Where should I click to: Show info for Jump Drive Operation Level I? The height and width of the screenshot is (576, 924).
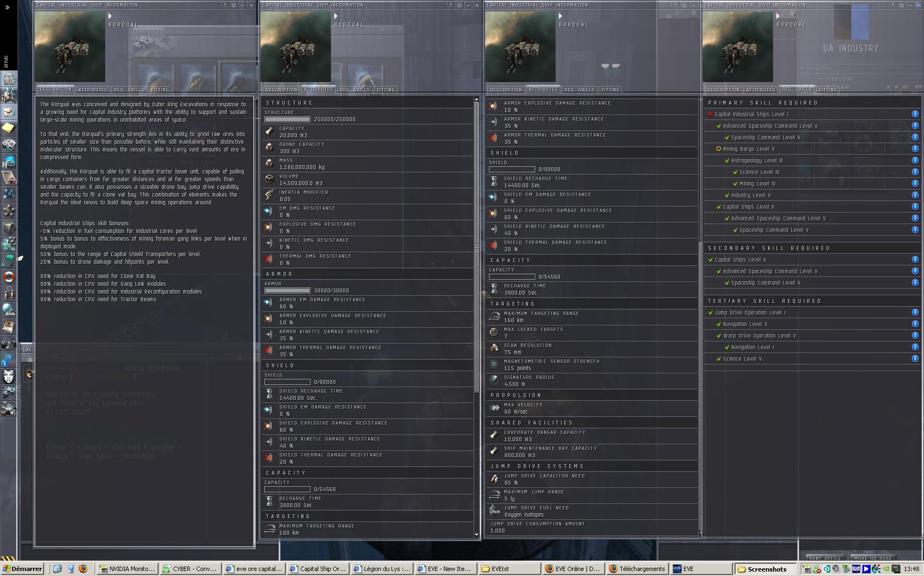(915, 312)
